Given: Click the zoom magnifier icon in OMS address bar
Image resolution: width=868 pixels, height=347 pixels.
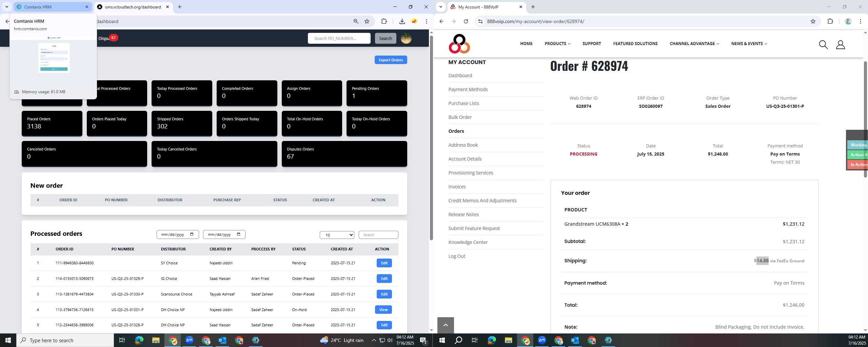Looking at the screenshot, I should pos(356,21).
